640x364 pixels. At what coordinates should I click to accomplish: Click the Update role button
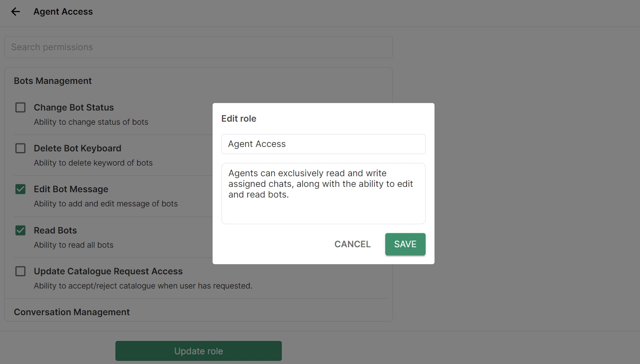(198, 351)
